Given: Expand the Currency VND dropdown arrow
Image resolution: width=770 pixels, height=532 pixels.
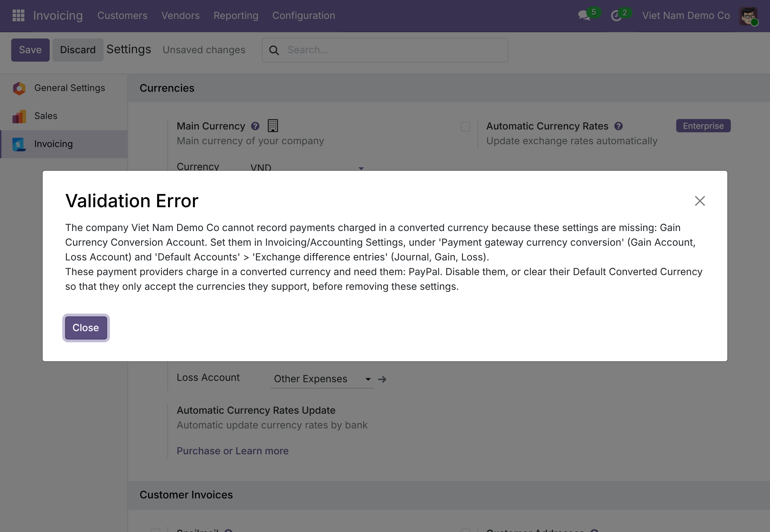Looking at the screenshot, I should pyautogui.click(x=361, y=168).
